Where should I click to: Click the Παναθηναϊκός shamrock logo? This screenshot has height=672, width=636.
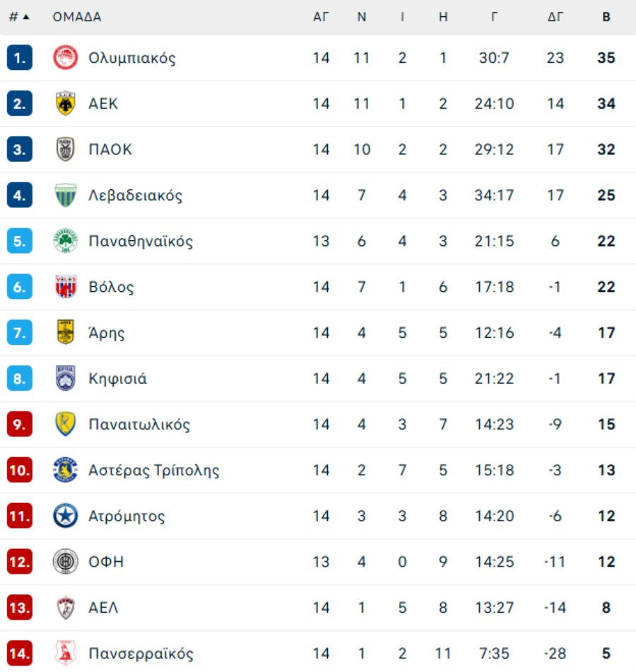click(66, 242)
